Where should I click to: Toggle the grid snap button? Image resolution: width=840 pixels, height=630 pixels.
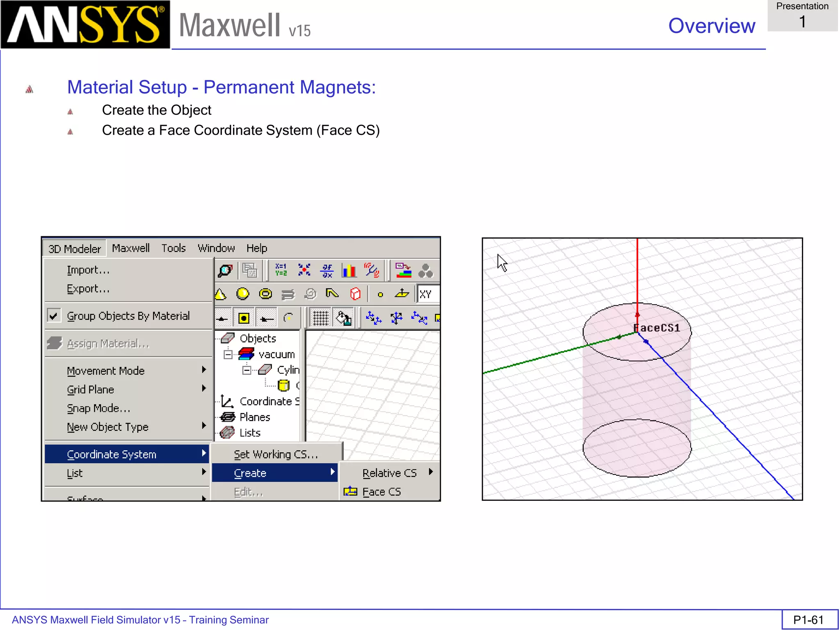tap(321, 318)
